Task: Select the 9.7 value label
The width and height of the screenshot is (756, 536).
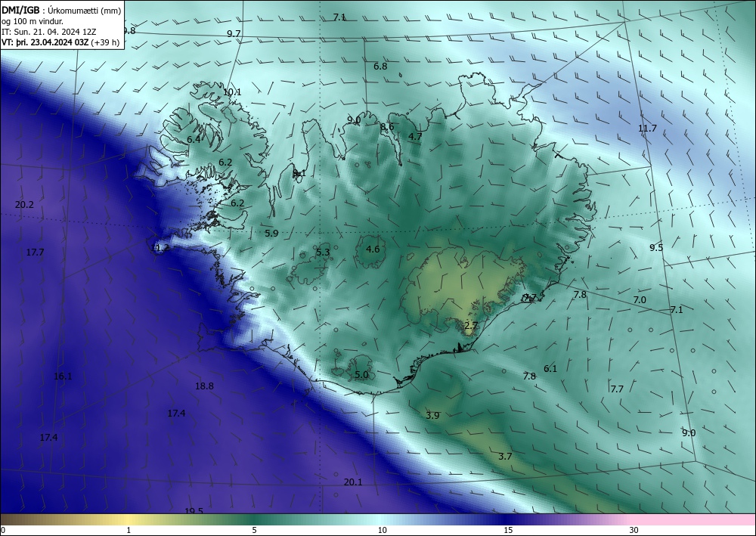Action: (234, 33)
